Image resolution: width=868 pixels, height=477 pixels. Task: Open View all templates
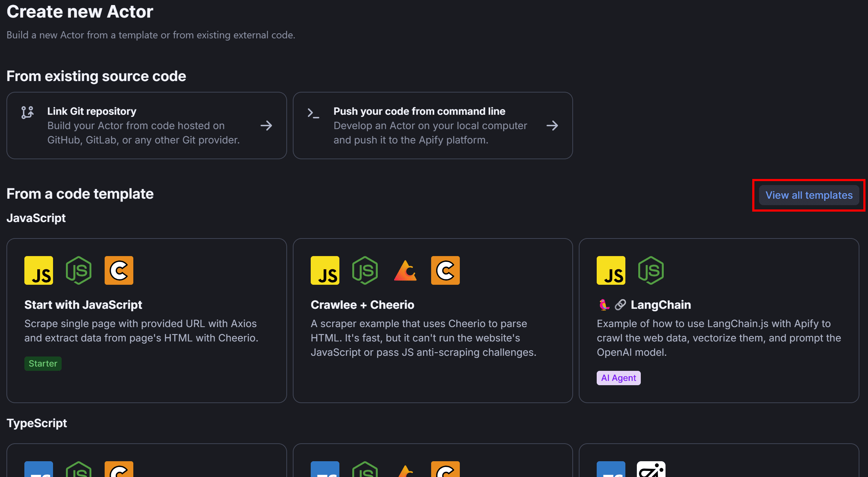click(x=809, y=195)
